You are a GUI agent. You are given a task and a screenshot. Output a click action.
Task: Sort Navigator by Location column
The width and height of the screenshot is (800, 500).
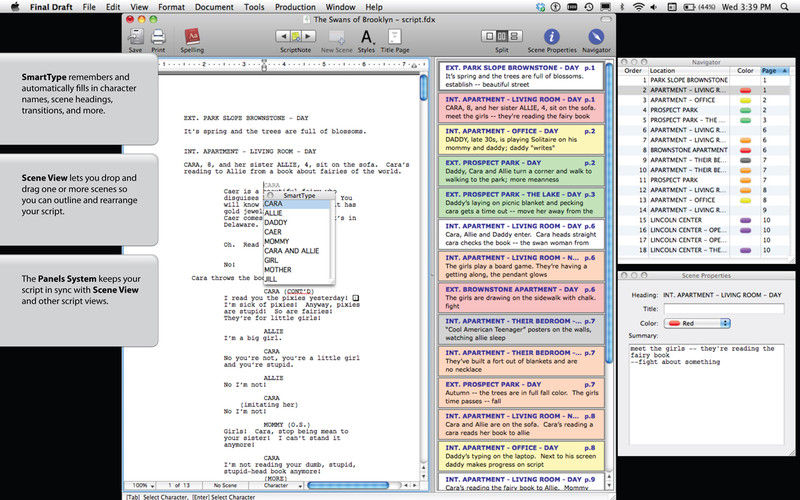689,70
